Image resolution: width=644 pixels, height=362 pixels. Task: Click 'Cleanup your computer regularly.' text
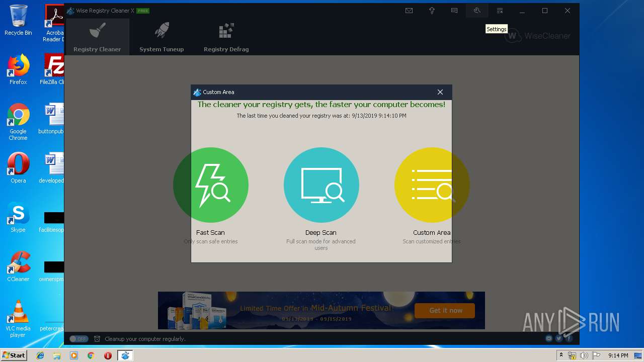point(145,339)
